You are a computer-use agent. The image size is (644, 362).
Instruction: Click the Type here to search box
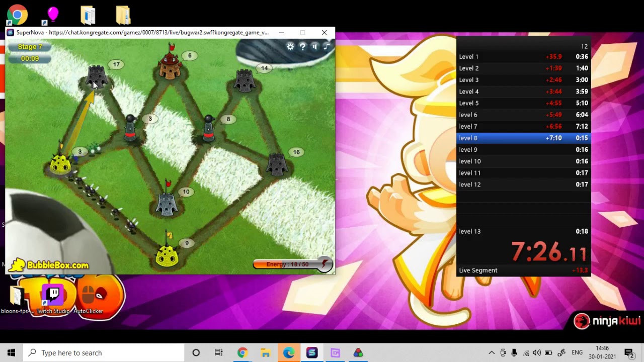click(x=104, y=353)
